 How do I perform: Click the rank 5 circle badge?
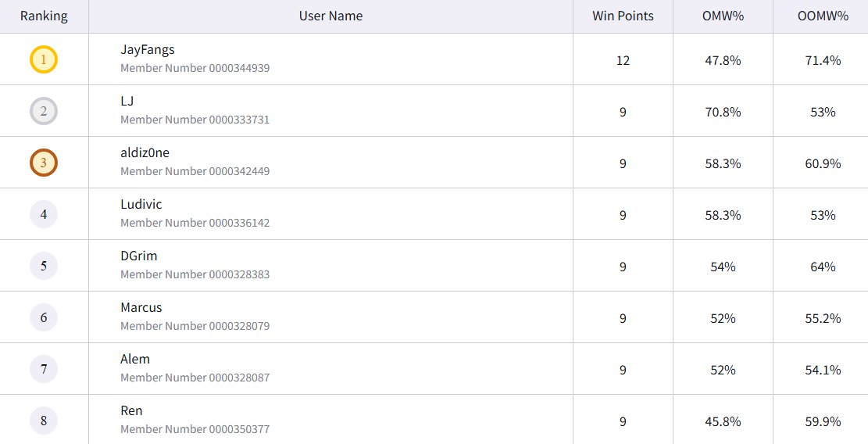pyautogui.click(x=44, y=266)
